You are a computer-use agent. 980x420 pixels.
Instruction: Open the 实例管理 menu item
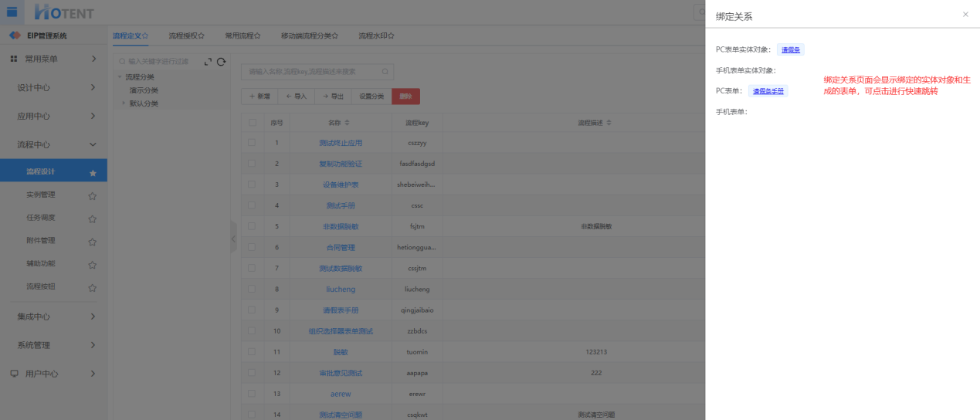tap(41, 195)
